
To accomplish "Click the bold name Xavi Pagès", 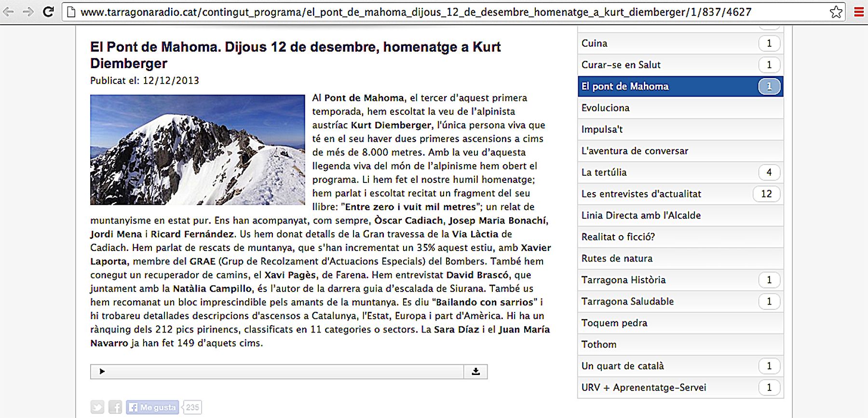I will (x=290, y=275).
